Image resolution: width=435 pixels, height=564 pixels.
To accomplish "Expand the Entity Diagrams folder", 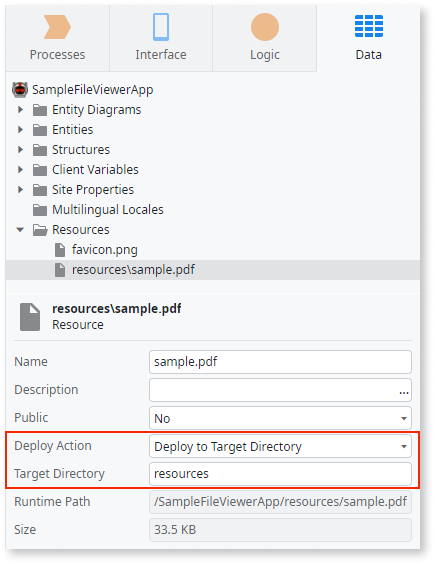I will [x=21, y=109].
